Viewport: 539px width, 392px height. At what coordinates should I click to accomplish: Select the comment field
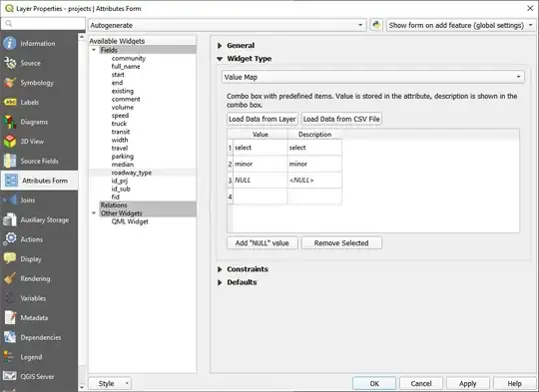126,99
